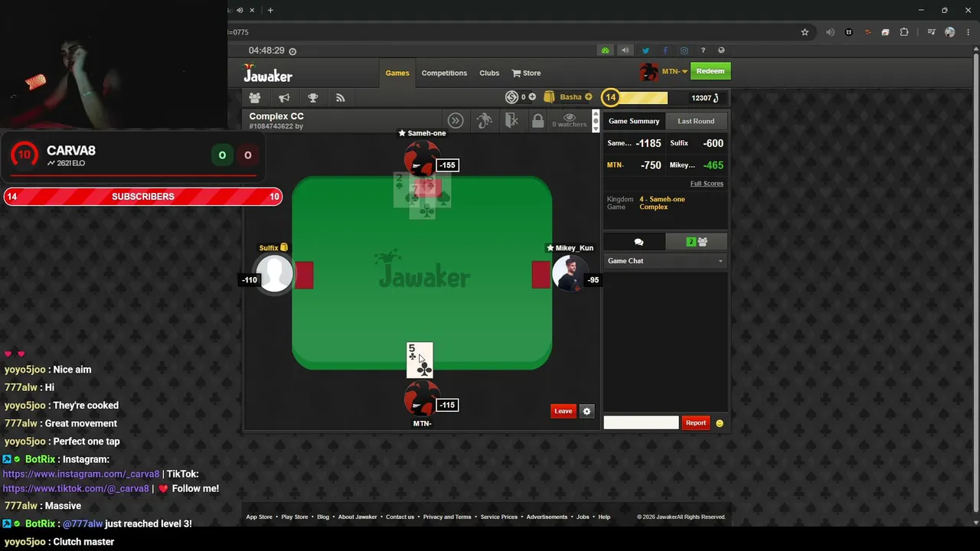
Task: Toggle the padlock to lock the game
Action: tap(537, 121)
